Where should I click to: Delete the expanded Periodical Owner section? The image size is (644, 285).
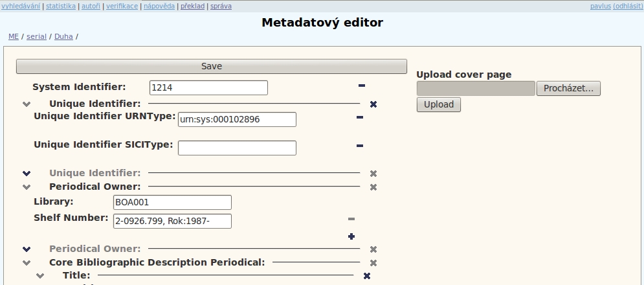(373, 187)
